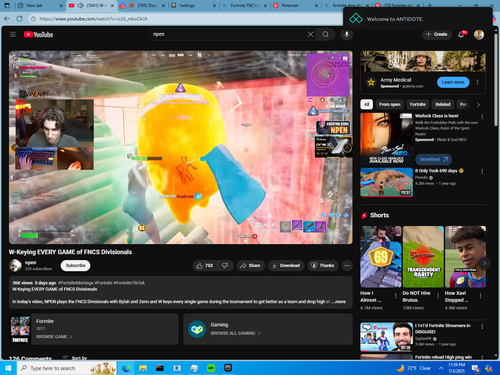Show hidden system tray icons chevron

pyautogui.click(x=441, y=368)
